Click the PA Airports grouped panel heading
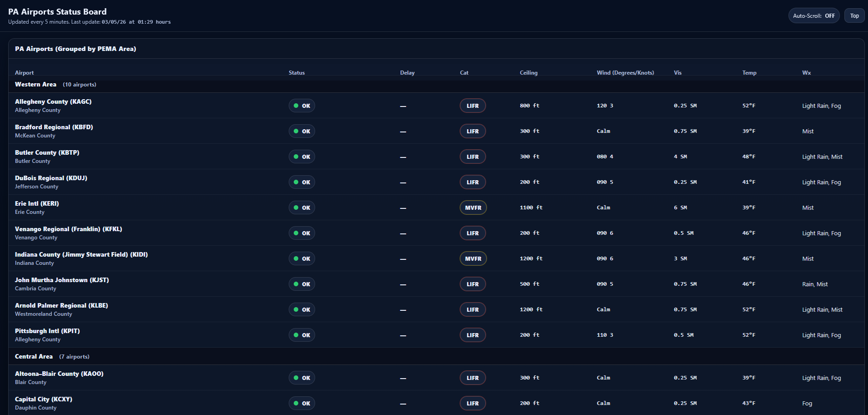The height and width of the screenshot is (415, 868). (x=75, y=49)
